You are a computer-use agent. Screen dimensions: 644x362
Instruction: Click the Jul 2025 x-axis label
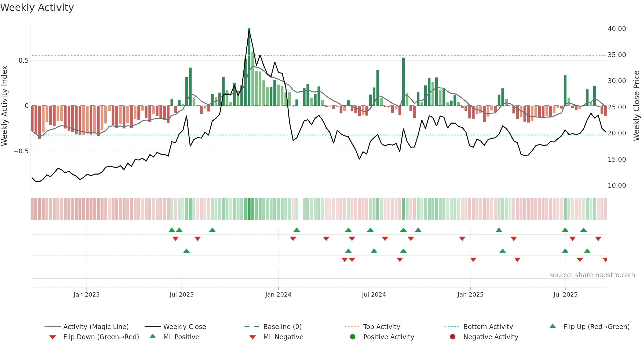tap(565, 294)
